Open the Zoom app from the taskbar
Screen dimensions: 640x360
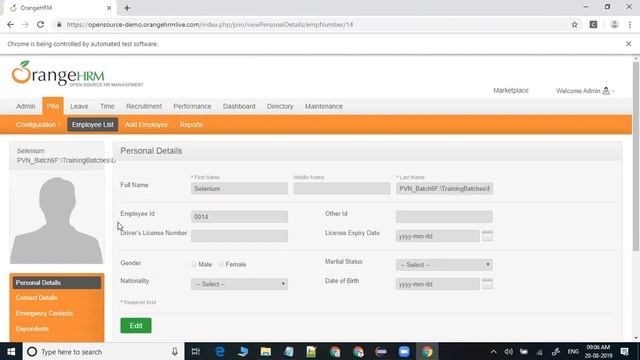point(404,351)
